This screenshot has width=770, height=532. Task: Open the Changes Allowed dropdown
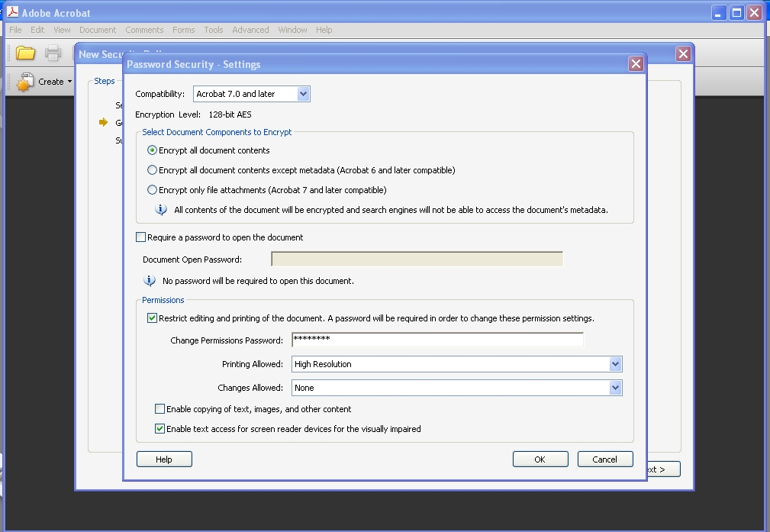pos(615,388)
